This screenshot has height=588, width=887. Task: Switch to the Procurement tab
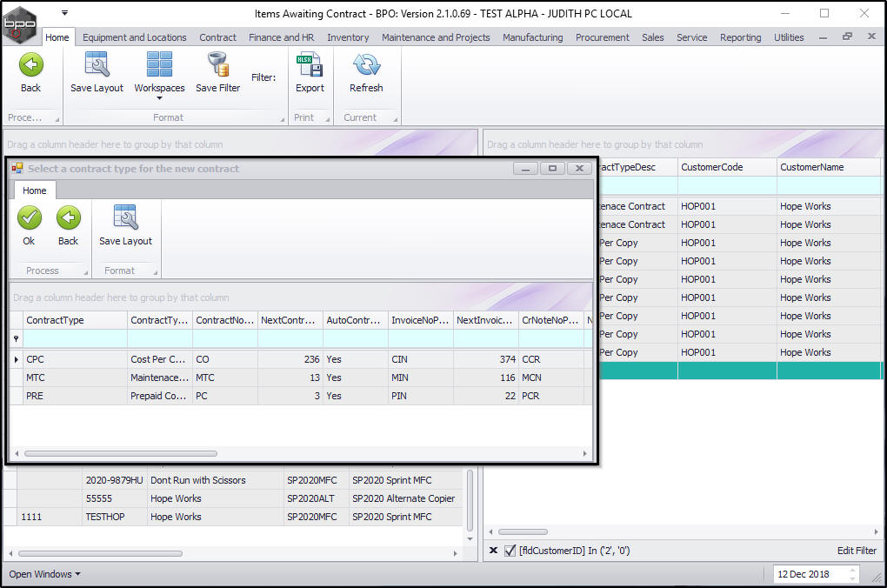coord(602,37)
